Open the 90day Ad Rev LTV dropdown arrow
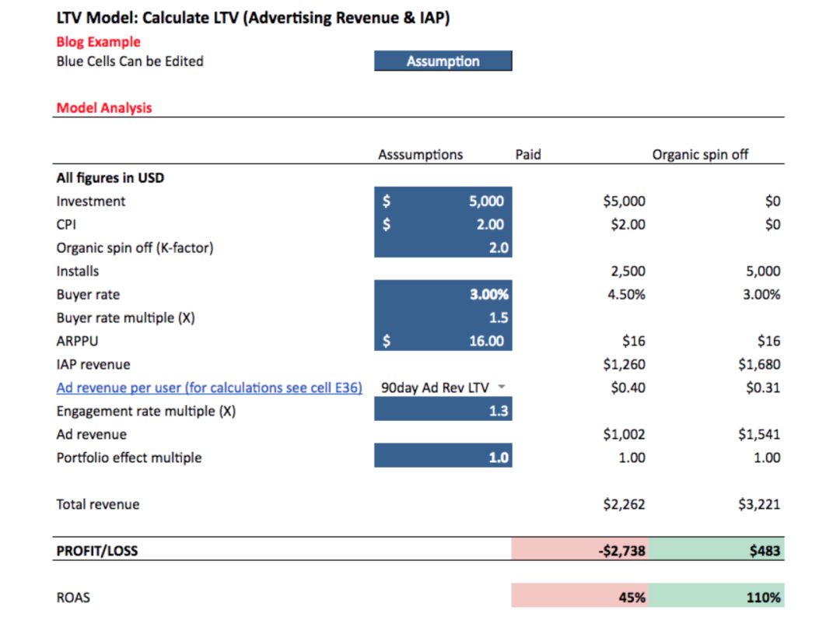The width and height of the screenshot is (840, 617). tap(502, 387)
